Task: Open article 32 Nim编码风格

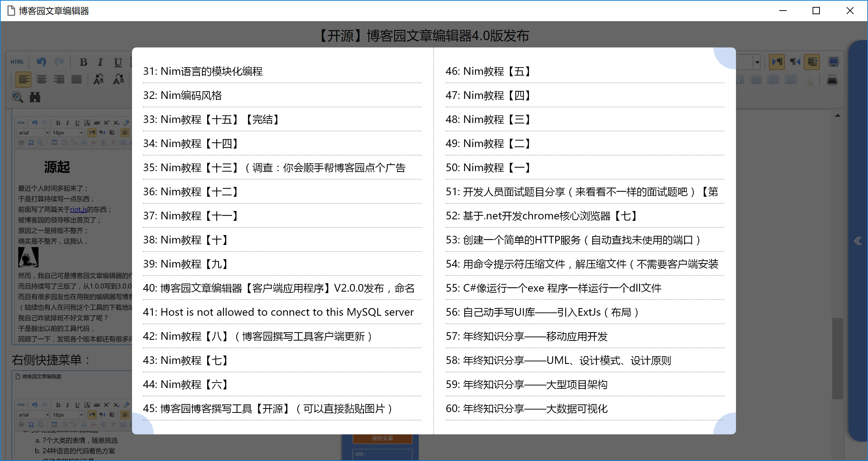Action: click(282, 95)
